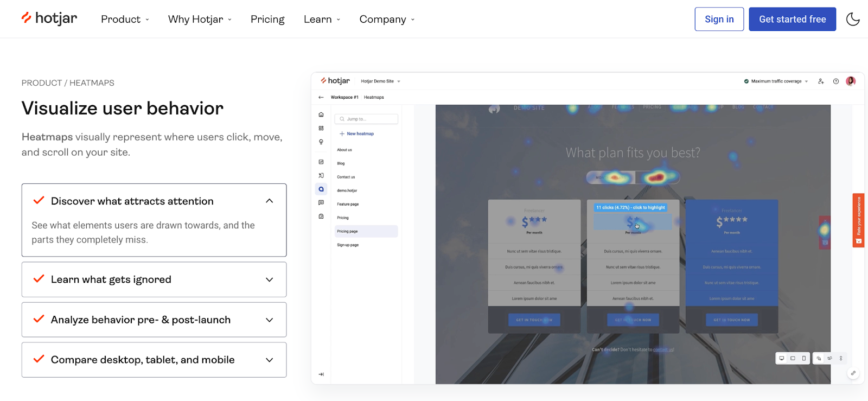Open the Company dropdown menu
Image resolution: width=868 pixels, height=401 pixels.
[387, 20]
